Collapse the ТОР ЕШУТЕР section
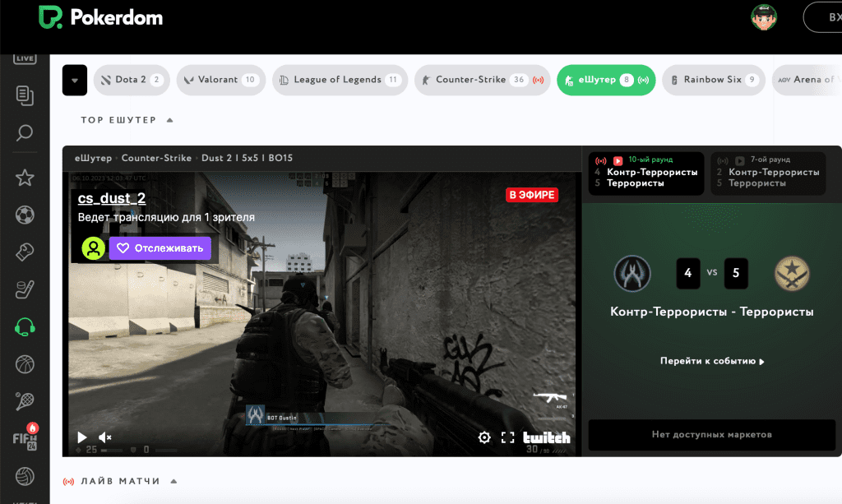 [x=170, y=120]
